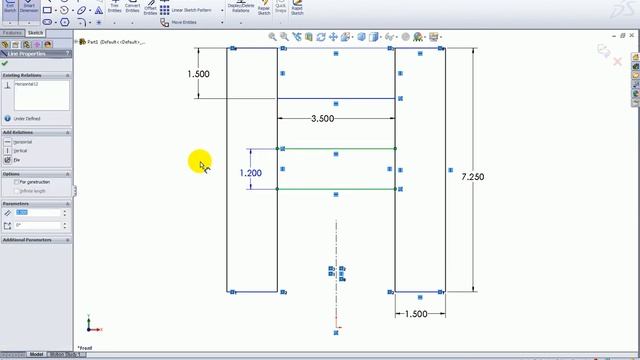Expand the Additional Parameters section
This screenshot has height=360, width=640.
click(68, 240)
